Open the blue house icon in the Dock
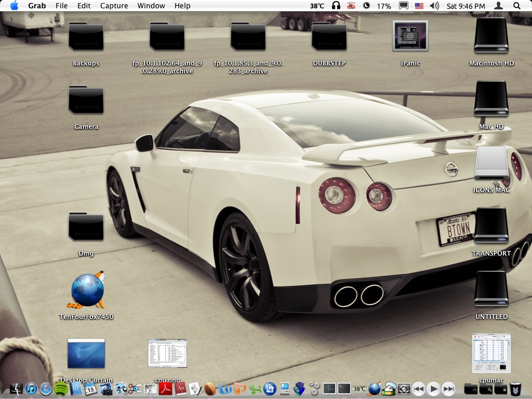 click(x=270, y=389)
